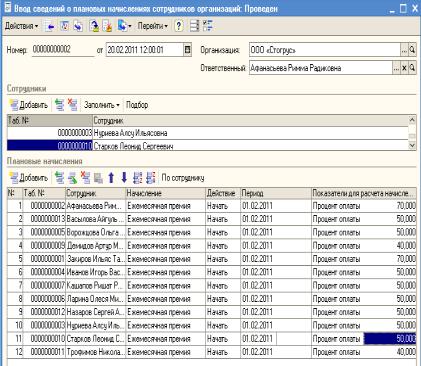The width and height of the screenshot is (421, 366).
Task: Clear the Ответственный field with X button
Action: (x=404, y=68)
